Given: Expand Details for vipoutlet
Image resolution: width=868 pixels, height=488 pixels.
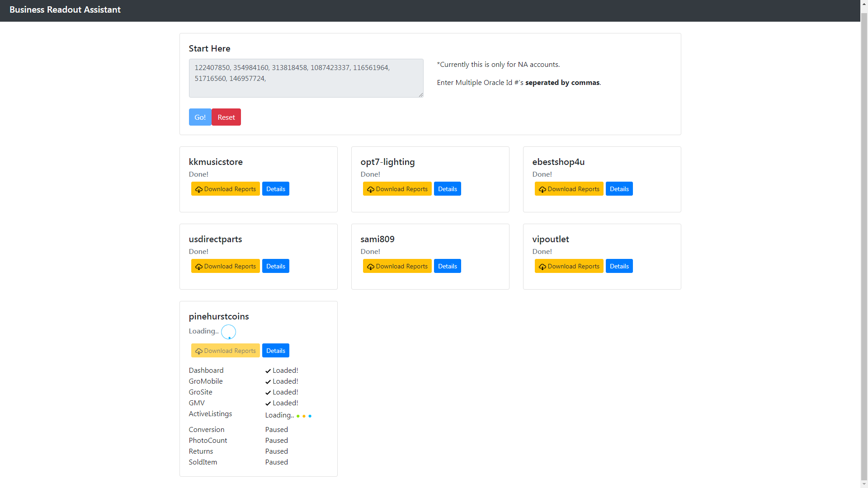Looking at the screenshot, I should click(619, 266).
